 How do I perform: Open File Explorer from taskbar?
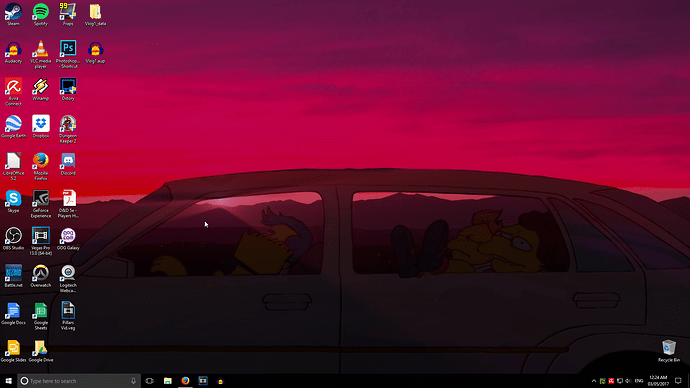168,381
